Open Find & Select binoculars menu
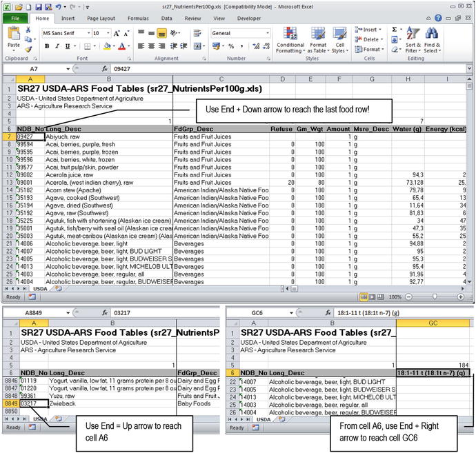This screenshot has height=453, width=476. pyautogui.click(x=432, y=40)
